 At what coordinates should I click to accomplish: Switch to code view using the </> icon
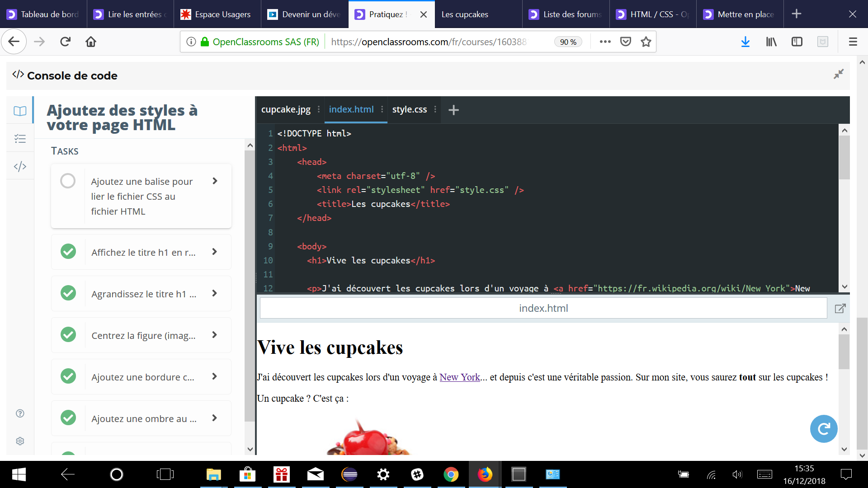[20, 166]
